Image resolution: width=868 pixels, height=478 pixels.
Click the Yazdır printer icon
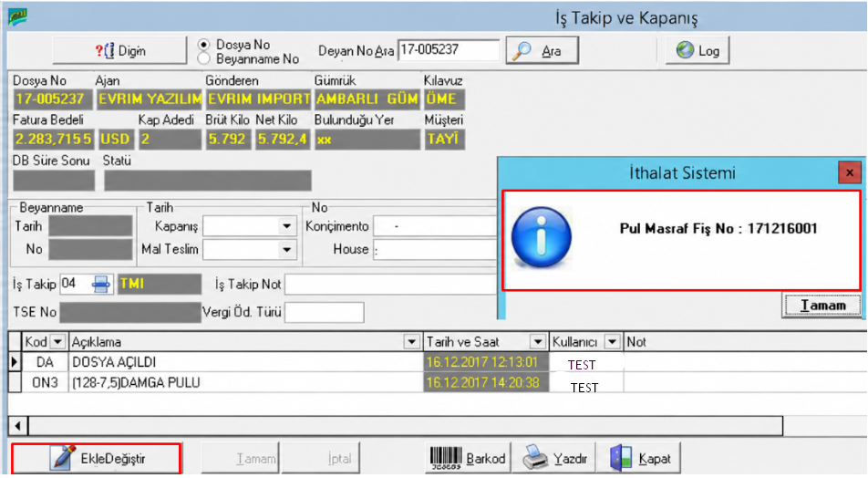(x=535, y=459)
